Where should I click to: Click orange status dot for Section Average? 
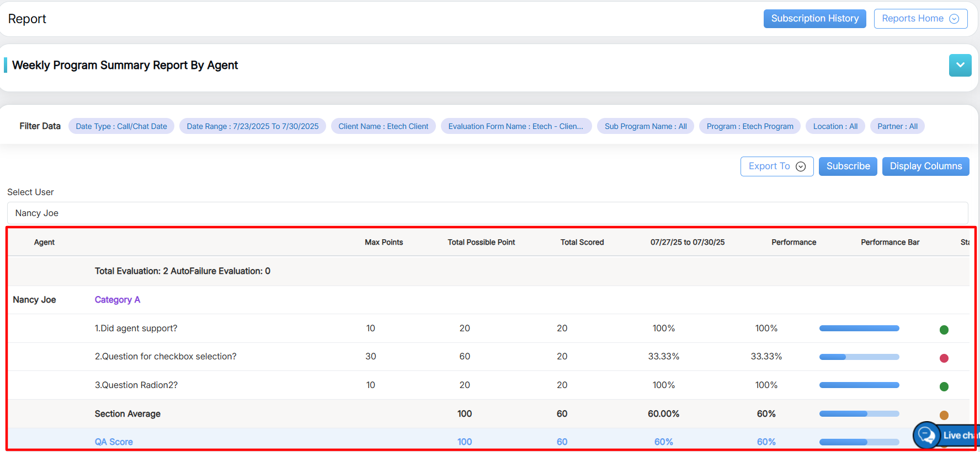point(944,415)
